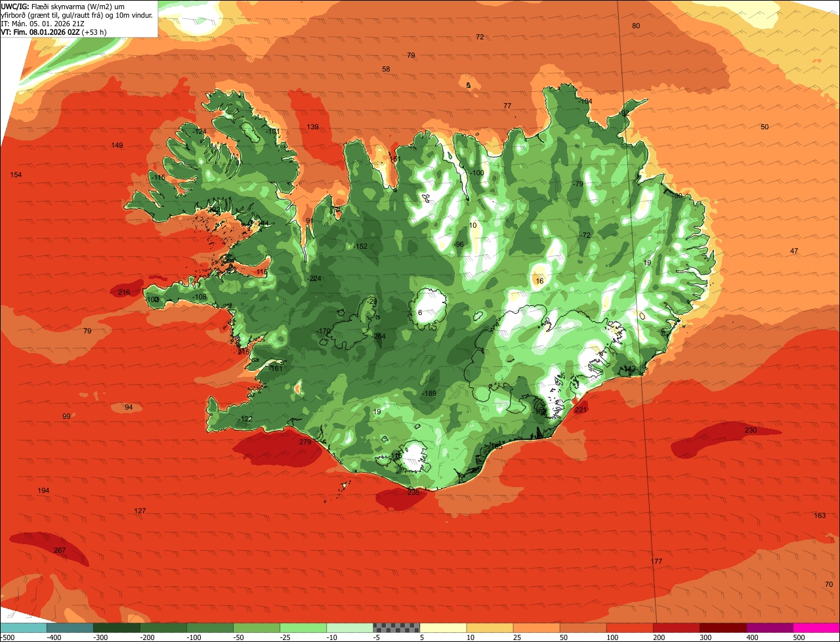This screenshot has width=840, height=642.
Task: Click the map value 94 in the western ocean
Action: pyautogui.click(x=129, y=407)
